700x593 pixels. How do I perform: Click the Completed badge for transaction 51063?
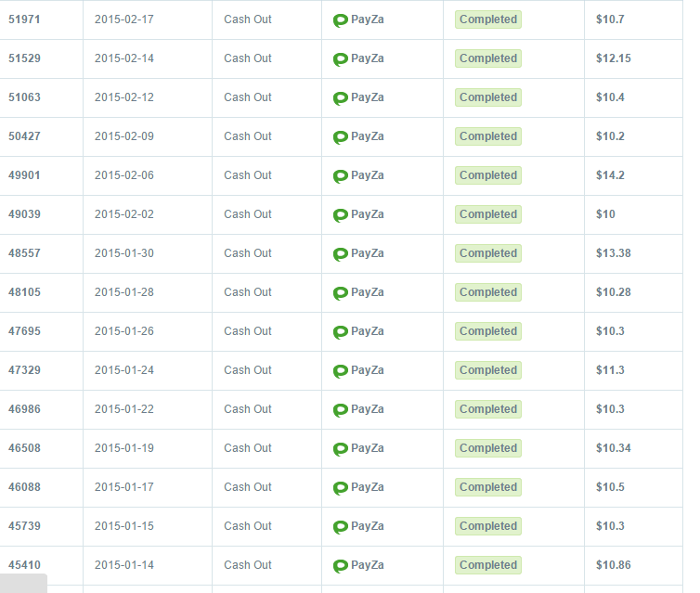click(x=487, y=97)
